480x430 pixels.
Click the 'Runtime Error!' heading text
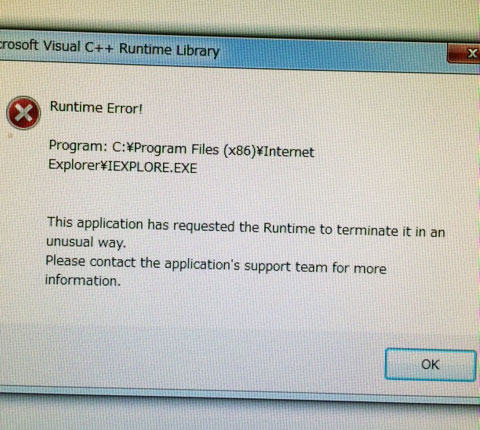click(x=96, y=107)
